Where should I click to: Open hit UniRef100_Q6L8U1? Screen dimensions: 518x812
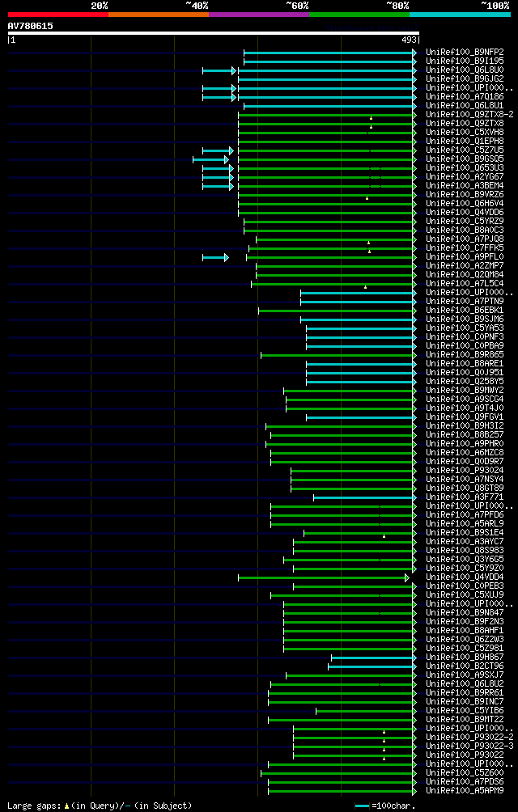[465, 106]
